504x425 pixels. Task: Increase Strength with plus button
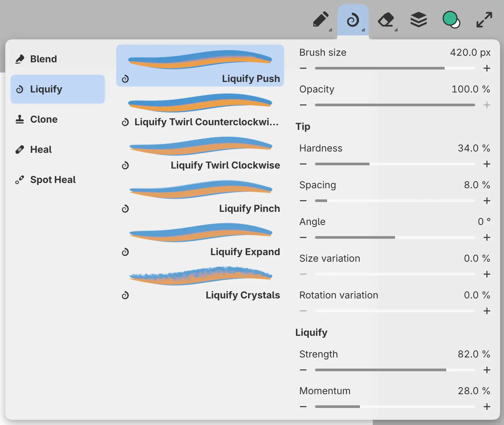[x=487, y=370]
